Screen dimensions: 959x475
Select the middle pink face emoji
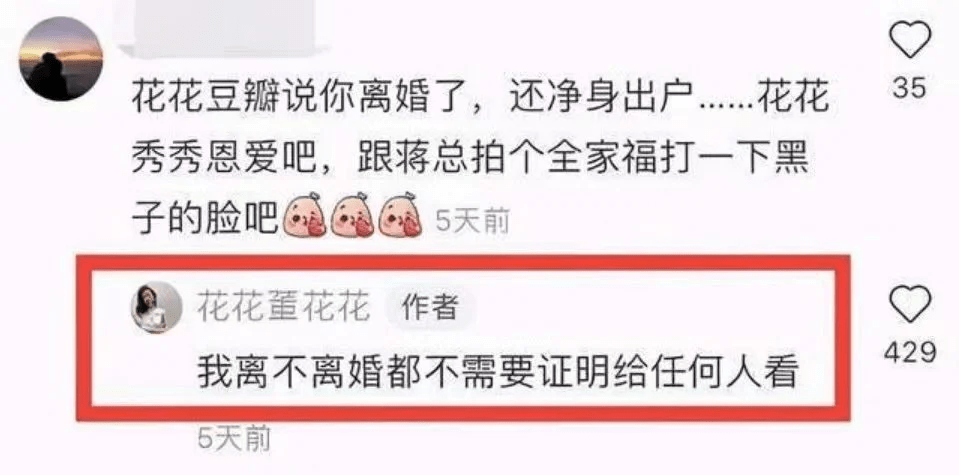(352, 215)
